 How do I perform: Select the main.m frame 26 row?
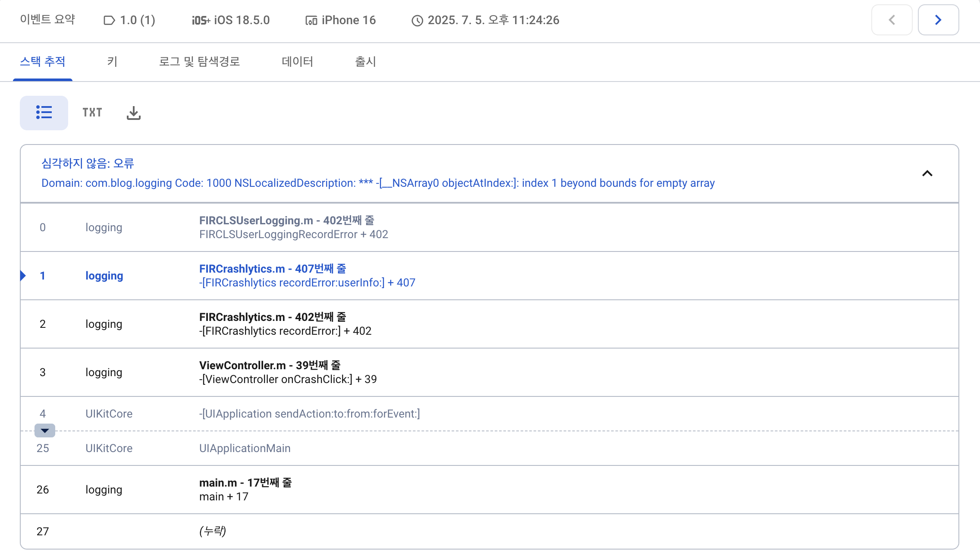tap(245, 490)
